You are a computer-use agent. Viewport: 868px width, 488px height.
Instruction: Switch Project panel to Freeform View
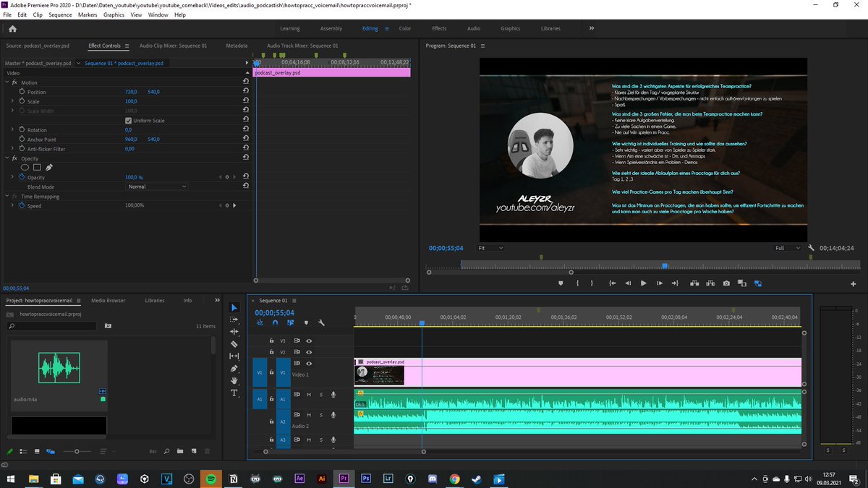51,451
